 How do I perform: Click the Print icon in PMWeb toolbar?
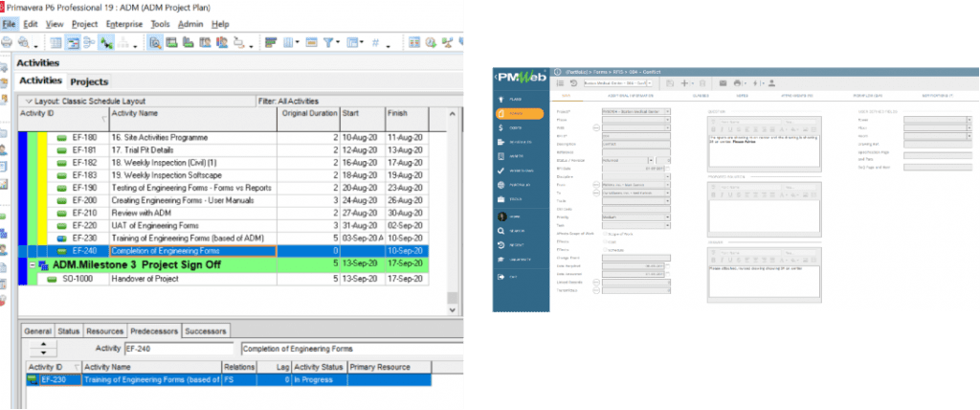coord(738,82)
